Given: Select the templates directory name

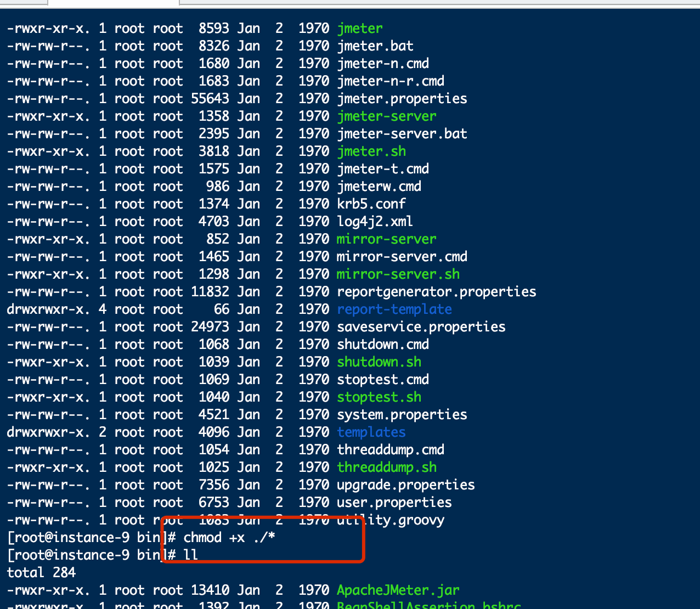Looking at the screenshot, I should 371,432.
